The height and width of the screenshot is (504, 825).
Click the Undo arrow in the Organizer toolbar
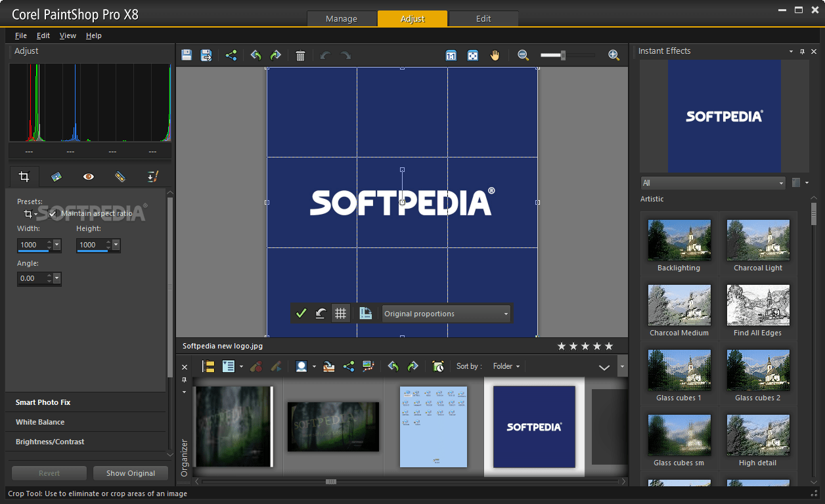pyautogui.click(x=393, y=366)
